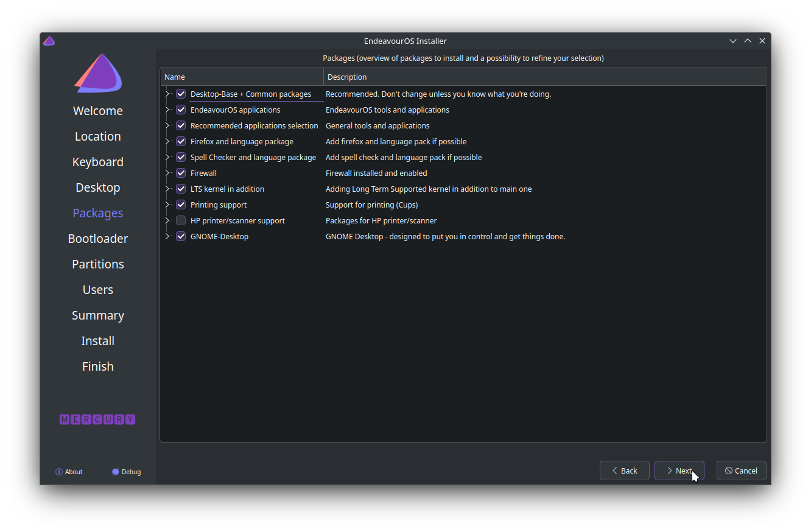Uncheck GNOME-Desktop checkbox
The image size is (811, 532).
pos(181,236)
